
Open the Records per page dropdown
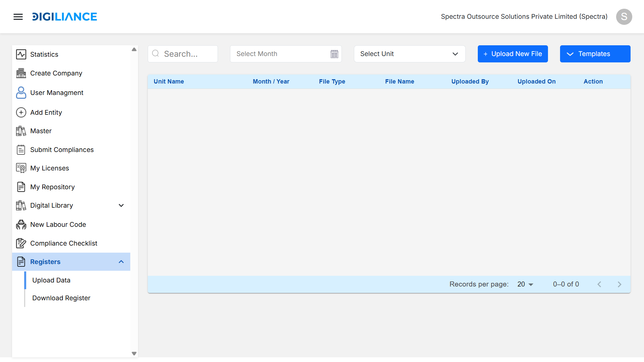(525, 284)
